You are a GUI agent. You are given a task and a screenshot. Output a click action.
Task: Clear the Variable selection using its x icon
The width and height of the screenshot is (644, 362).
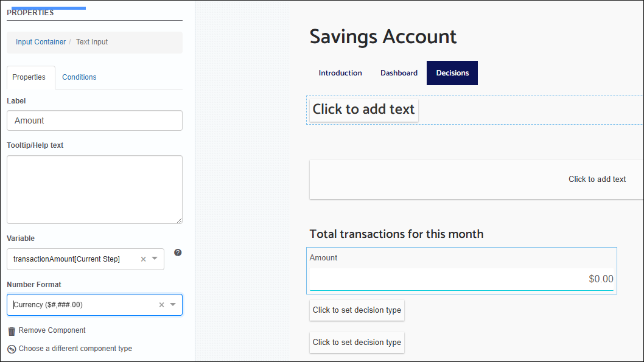point(144,259)
